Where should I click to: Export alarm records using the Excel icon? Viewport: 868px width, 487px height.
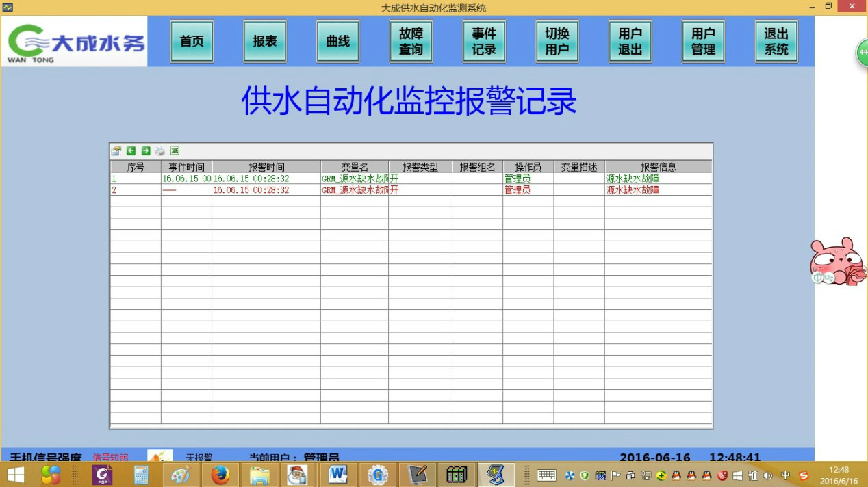tap(175, 151)
